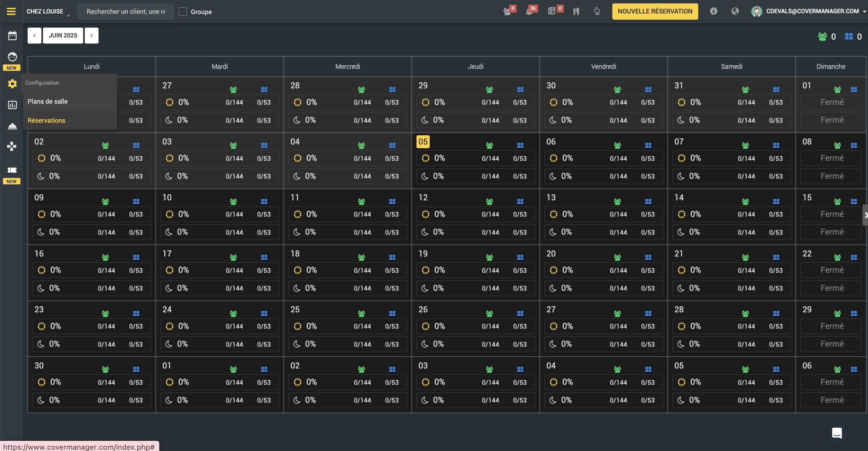868x451 pixels.
Task: Click the service bell sidebar icon
Action: 12,126
